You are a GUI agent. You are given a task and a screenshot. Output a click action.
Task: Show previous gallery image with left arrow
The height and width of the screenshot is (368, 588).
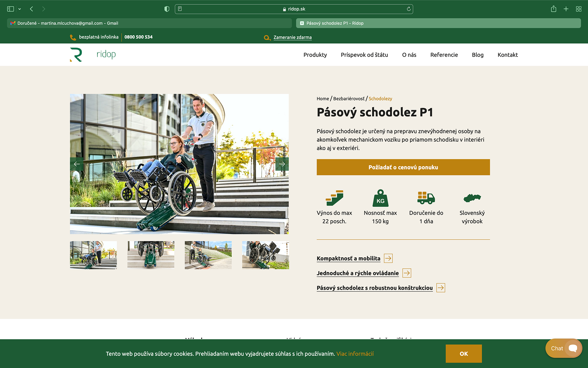tap(77, 164)
